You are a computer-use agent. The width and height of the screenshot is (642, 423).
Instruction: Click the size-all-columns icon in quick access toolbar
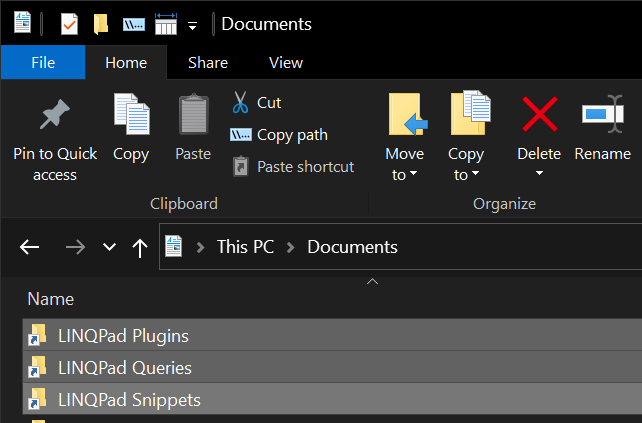point(166,24)
